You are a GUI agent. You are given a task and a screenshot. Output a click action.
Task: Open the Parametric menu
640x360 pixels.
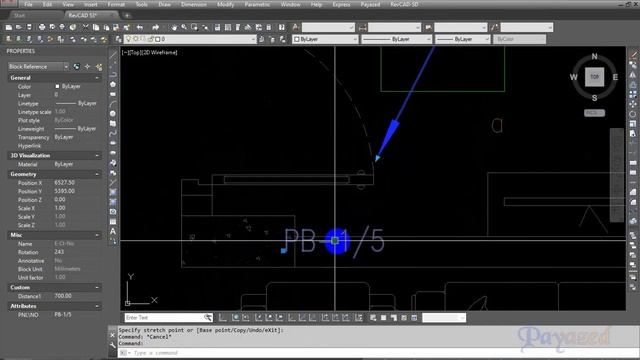tap(257, 4)
